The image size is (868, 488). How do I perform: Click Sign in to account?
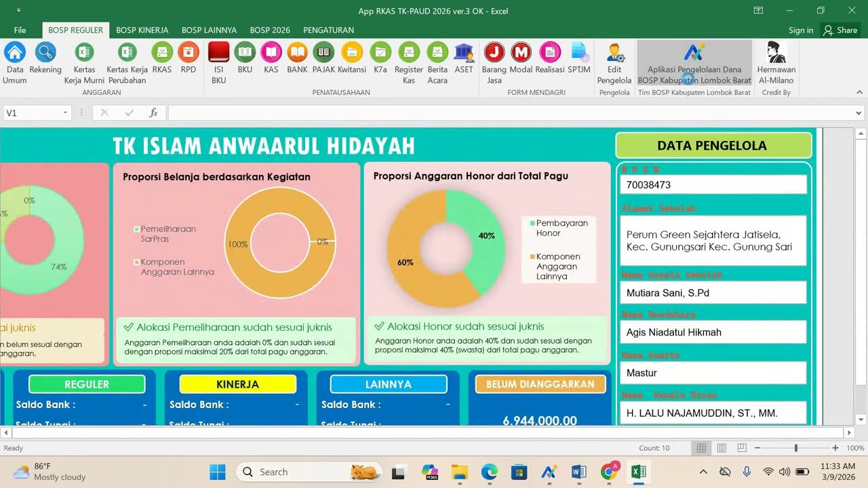coord(801,30)
